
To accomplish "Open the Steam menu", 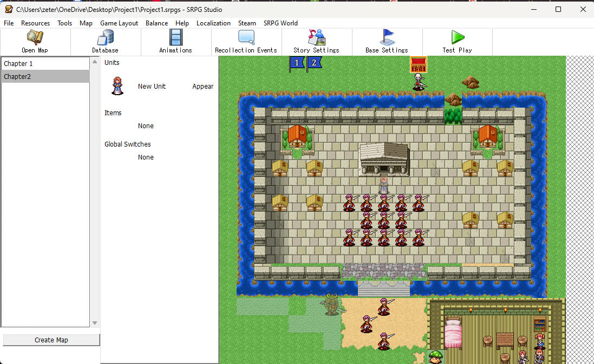I will (247, 23).
